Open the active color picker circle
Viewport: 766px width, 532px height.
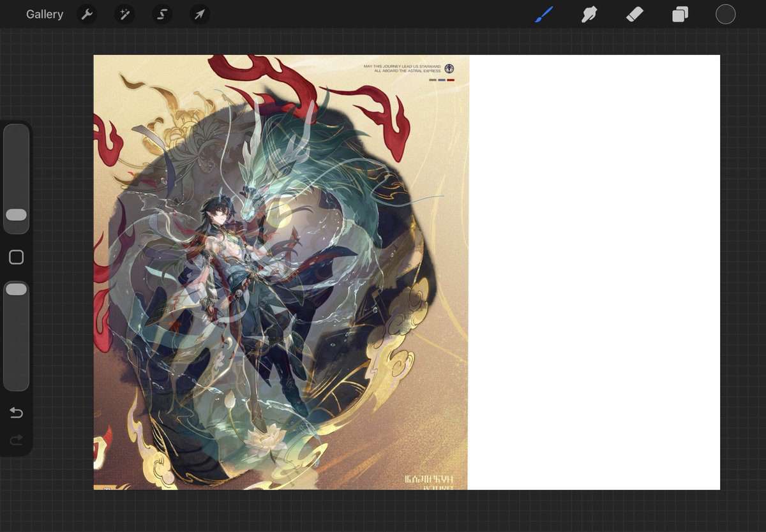pyautogui.click(x=725, y=14)
